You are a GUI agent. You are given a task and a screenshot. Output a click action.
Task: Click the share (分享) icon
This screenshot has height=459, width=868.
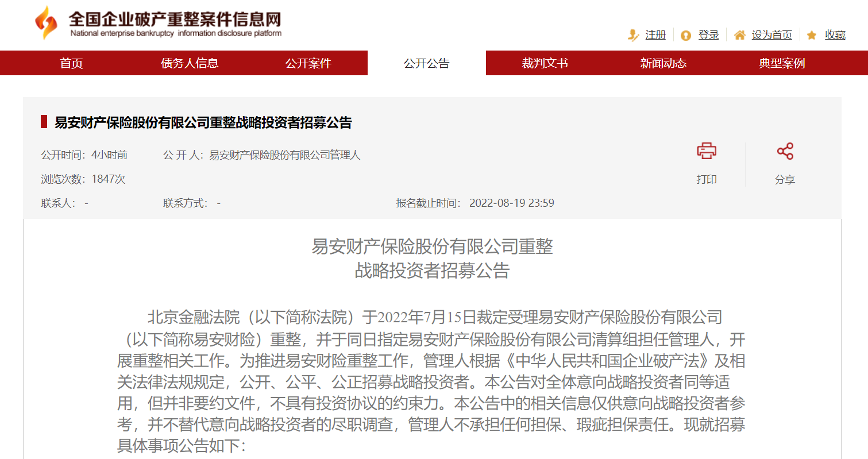[785, 152]
